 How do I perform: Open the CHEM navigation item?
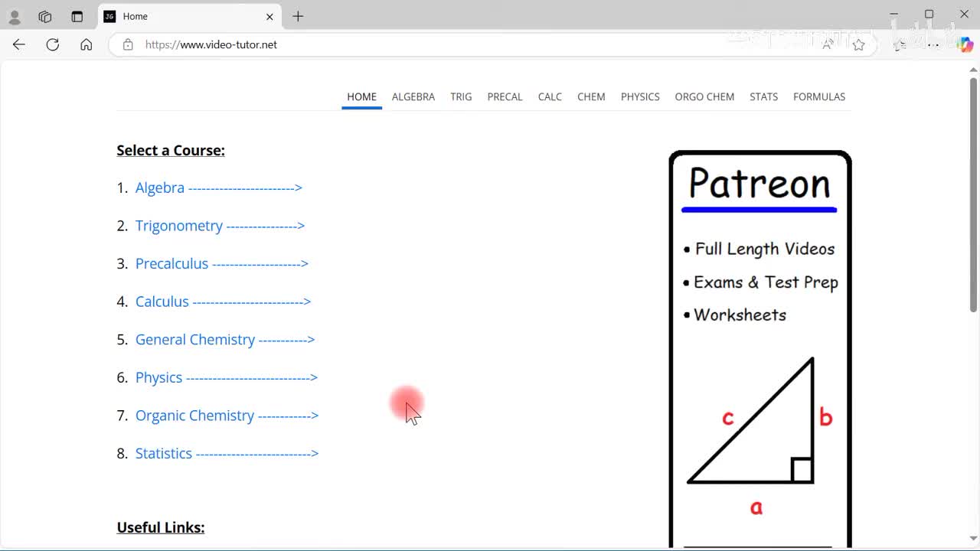[x=591, y=96]
